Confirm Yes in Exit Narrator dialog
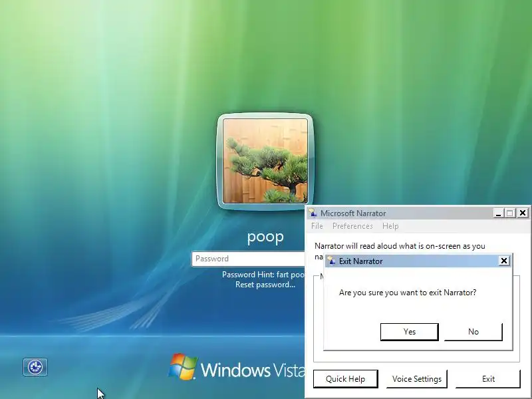 point(410,332)
